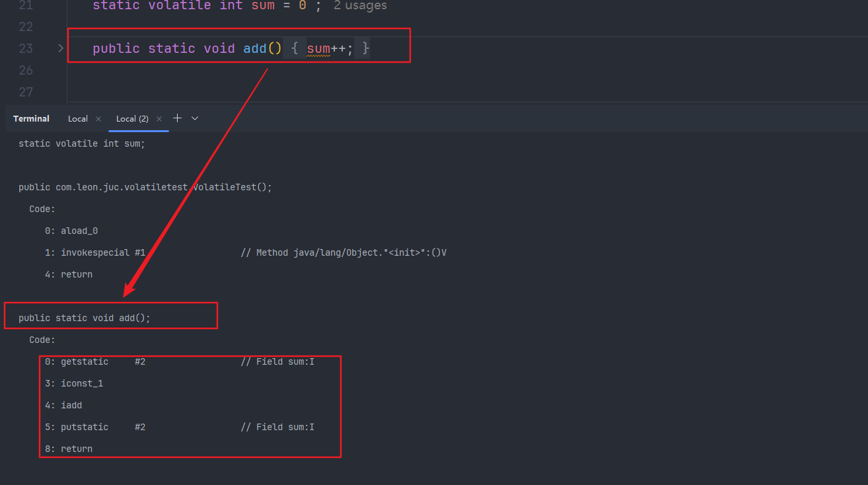Click line number 23 in the gutter
The image size is (868, 485).
point(25,48)
